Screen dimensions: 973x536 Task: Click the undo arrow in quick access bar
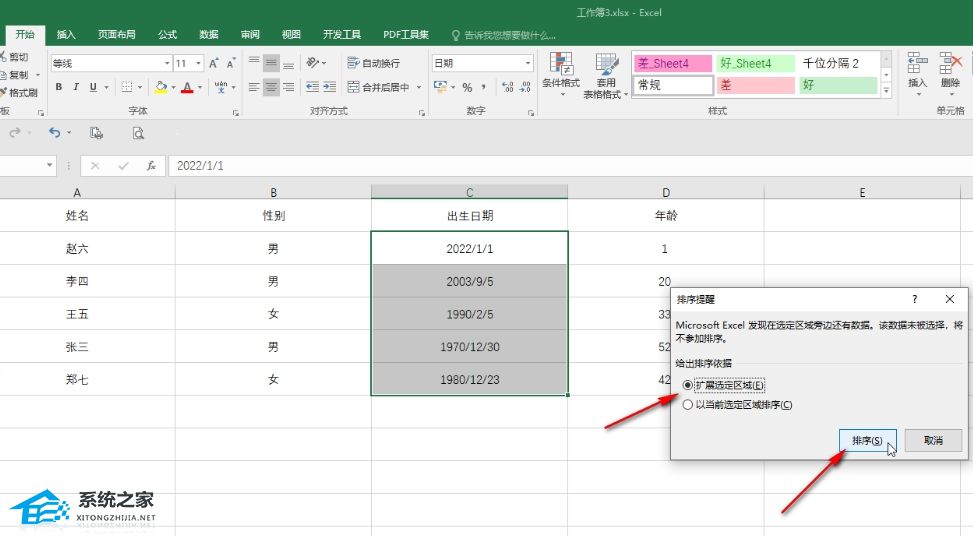[55, 132]
